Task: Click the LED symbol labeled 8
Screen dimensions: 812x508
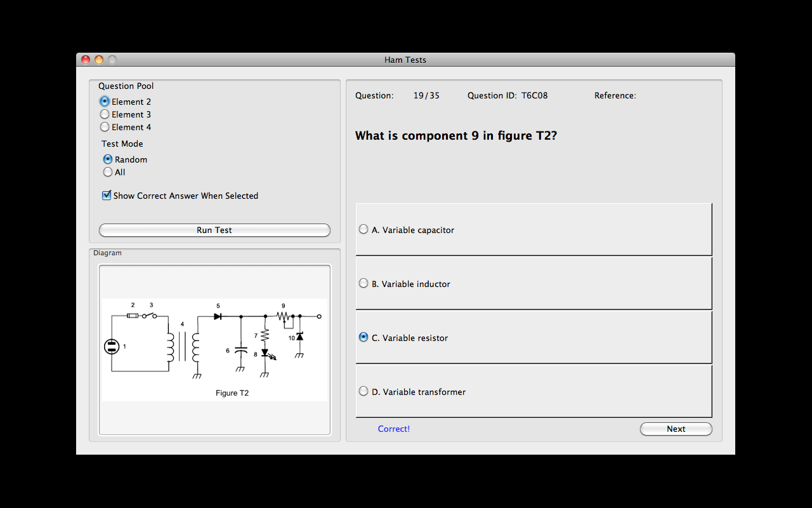Action: coord(265,353)
